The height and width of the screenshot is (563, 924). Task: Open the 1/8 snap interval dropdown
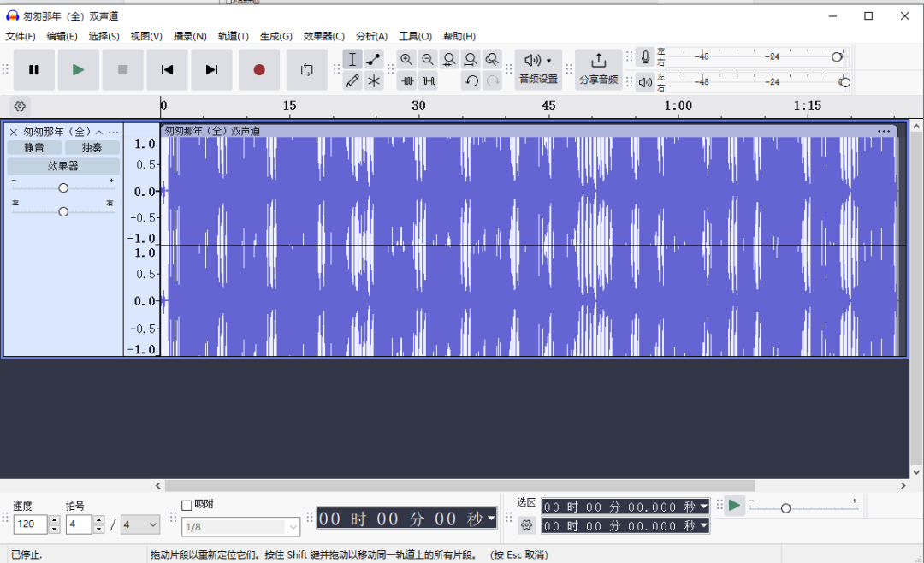coord(240,526)
